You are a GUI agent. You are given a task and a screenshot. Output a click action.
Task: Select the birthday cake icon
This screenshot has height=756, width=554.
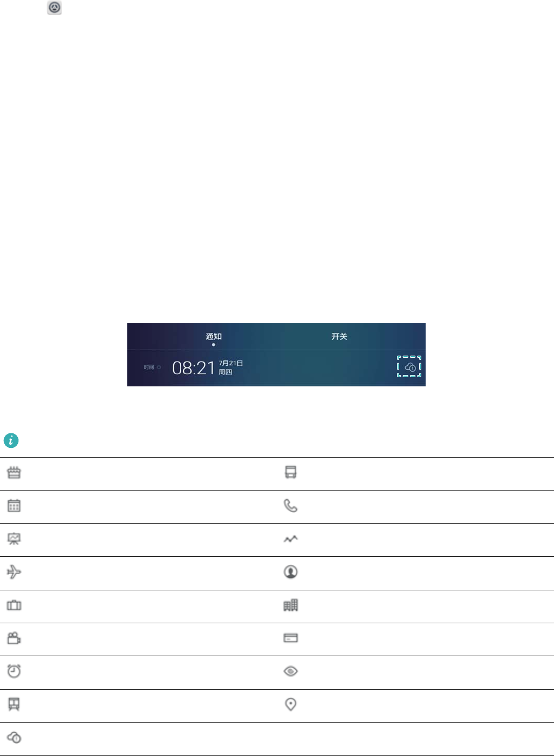coord(14,473)
